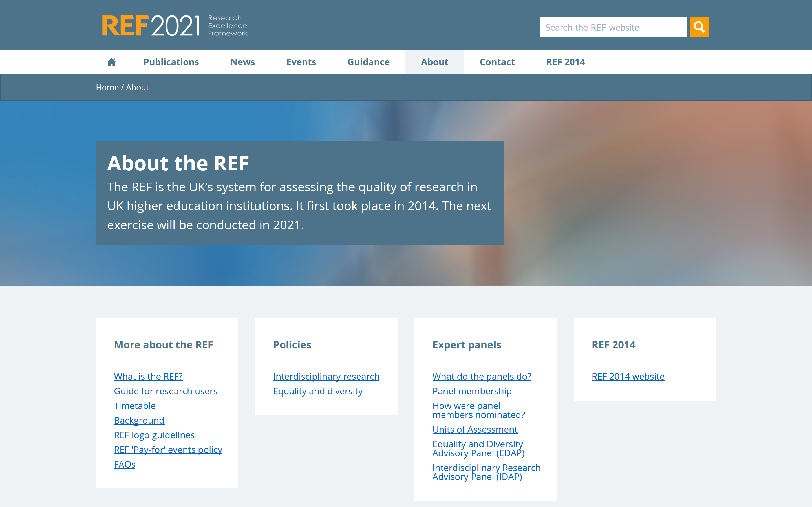Expand the Units of Assessment link
This screenshot has width=812, height=507.
click(475, 429)
